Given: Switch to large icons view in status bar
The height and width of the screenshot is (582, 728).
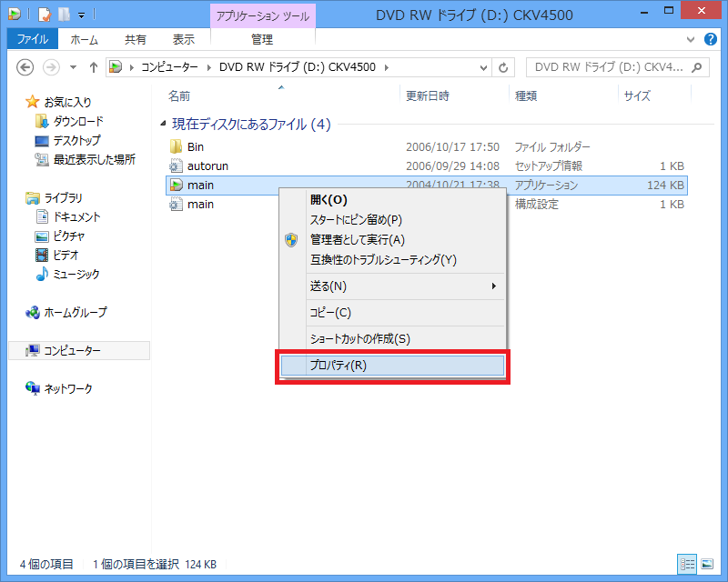Looking at the screenshot, I should coord(706,564).
